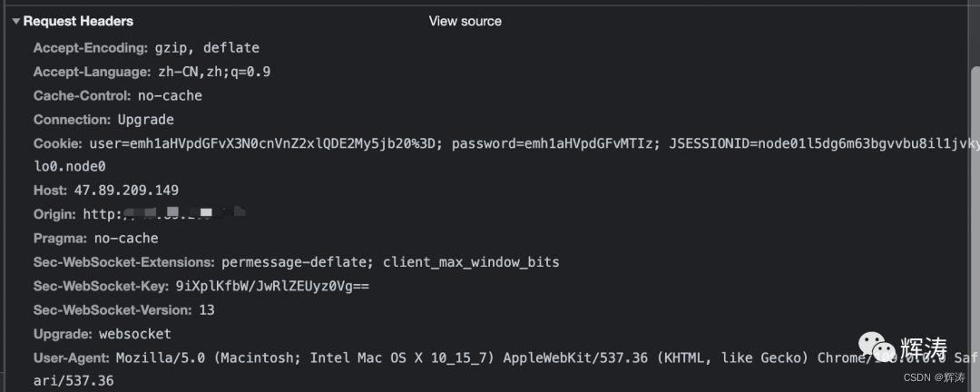This screenshot has height=392, width=980.
Task: Click the cookie password value text
Action: tap(556, 143)
